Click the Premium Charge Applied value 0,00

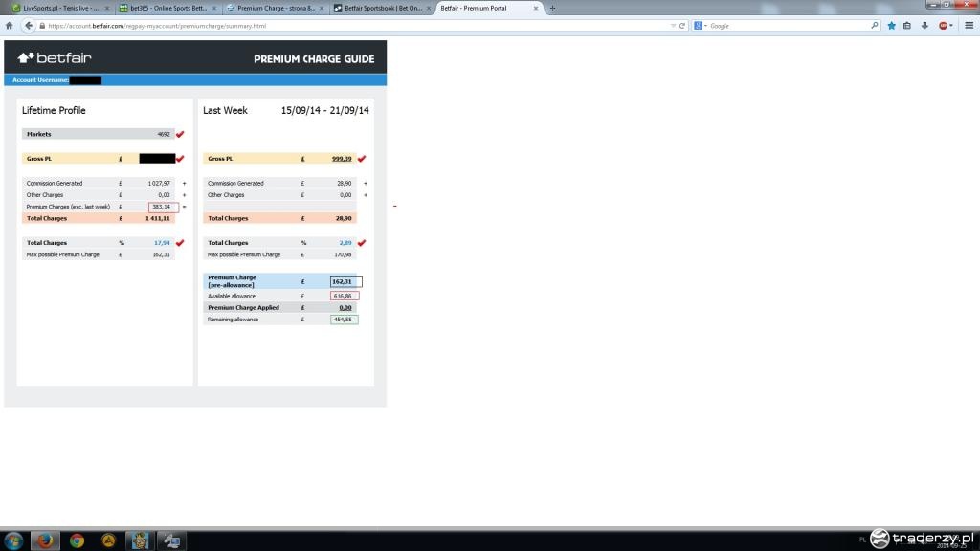click(x=345, y=307)
